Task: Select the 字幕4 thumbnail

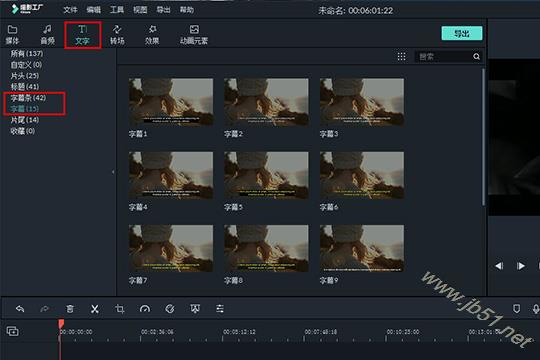Action: (x=171, y=175)
